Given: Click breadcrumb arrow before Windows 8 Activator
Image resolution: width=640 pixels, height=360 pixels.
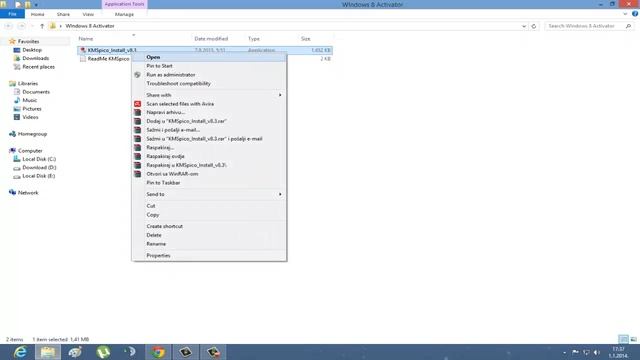Looking at the screenshot, I should coord(61,26).
